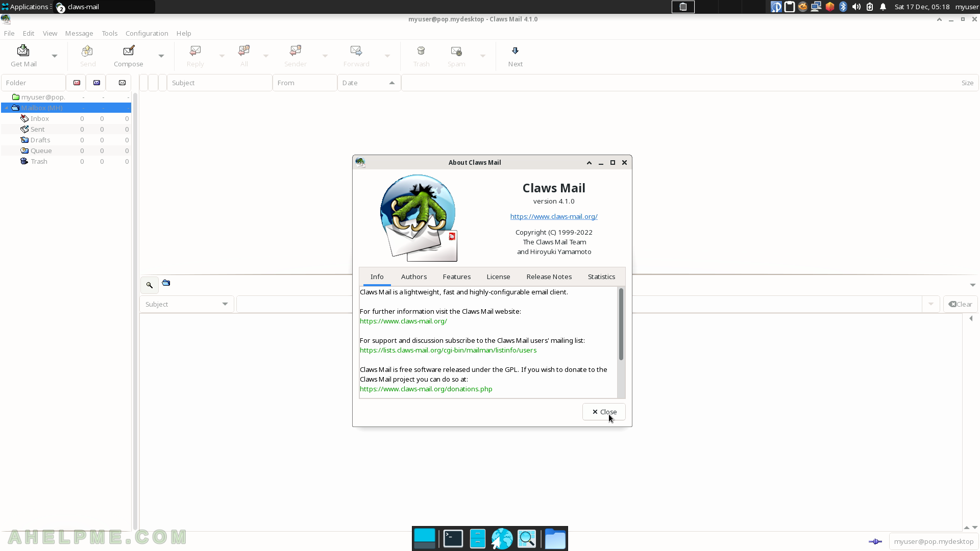Open the File menu
This screenshot has width=980, height=551.
point(9,33)
